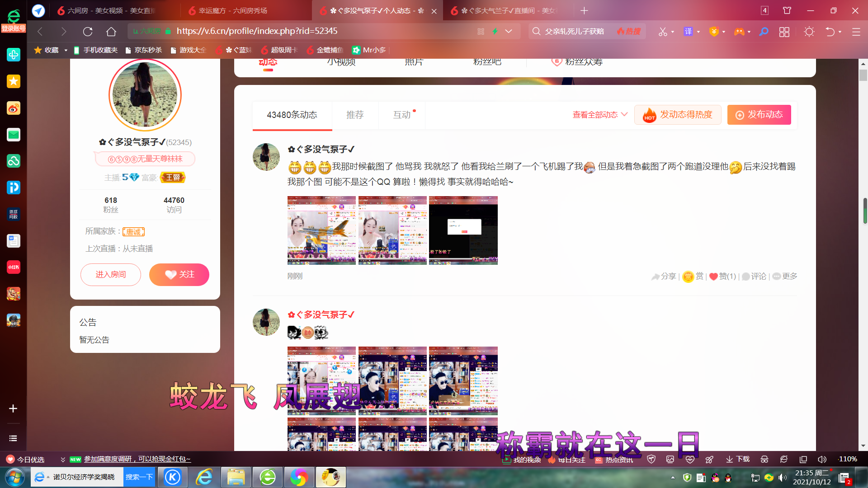The width and height of the screenshot is (868, 488).
Task: Select the 43480条动态 tab
Action: point(292,115)
